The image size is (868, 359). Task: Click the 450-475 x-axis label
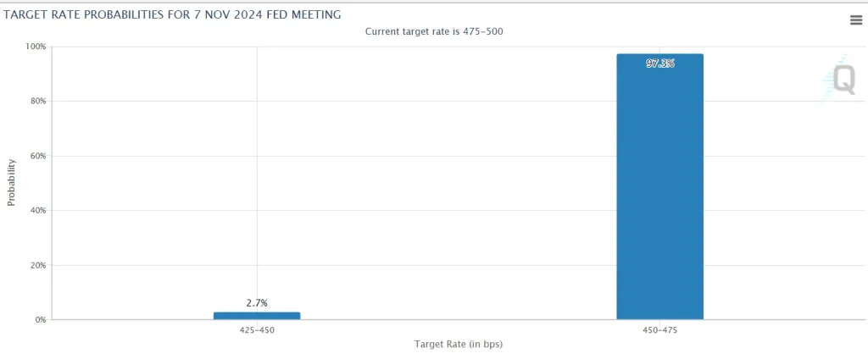[x=659, y=330]
